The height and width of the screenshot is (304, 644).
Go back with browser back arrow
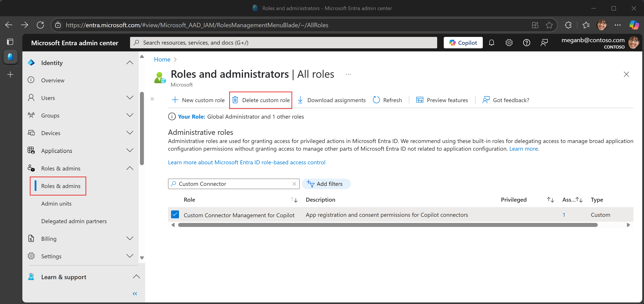(x=9, y=25)
